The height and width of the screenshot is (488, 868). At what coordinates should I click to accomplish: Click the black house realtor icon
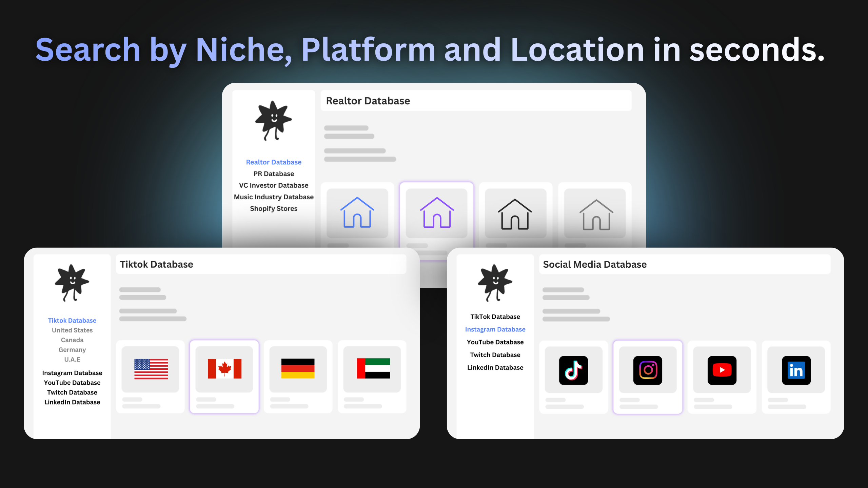[515, 214]
